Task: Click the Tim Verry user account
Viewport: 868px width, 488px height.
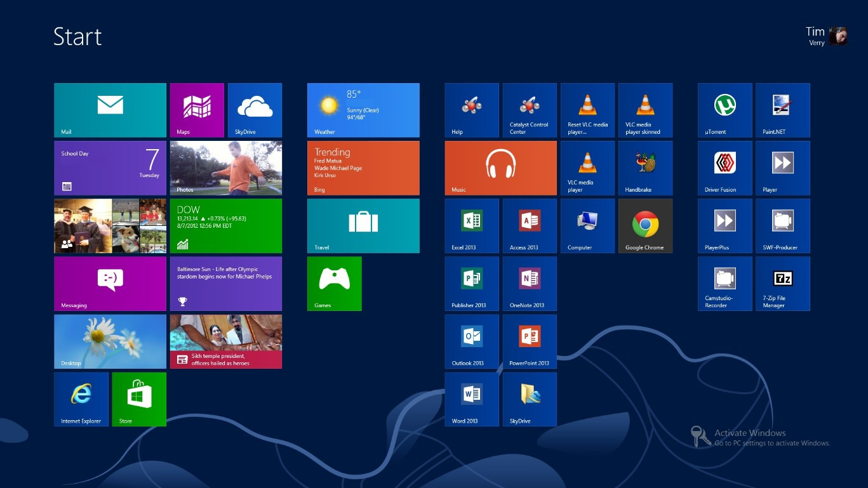Action: (827, 36)
